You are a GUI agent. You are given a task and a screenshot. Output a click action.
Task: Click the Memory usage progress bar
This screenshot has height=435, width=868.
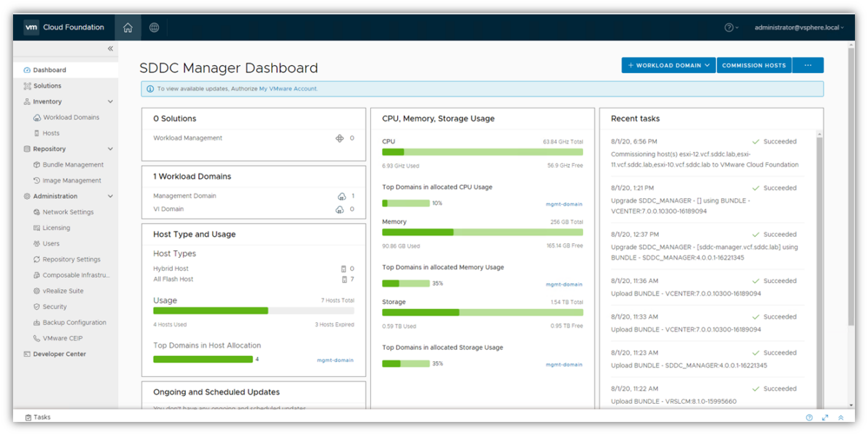tap(482, 232)
